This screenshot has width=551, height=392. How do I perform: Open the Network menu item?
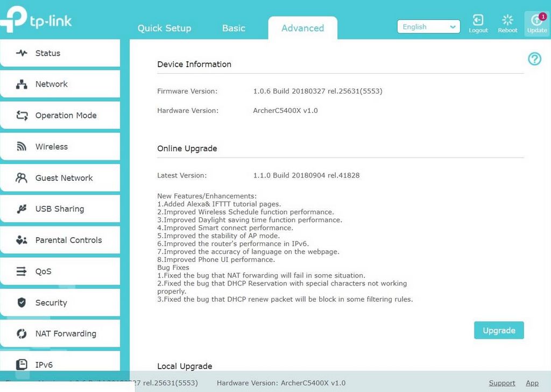(60, 84)
